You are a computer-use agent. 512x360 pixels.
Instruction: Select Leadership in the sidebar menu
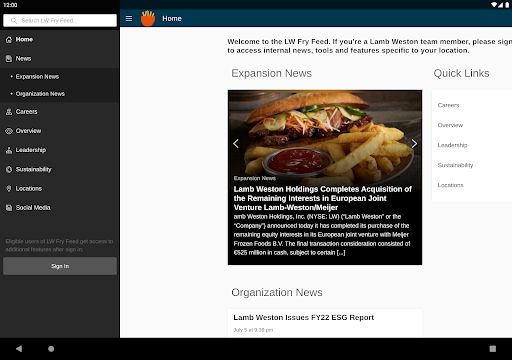(60, 150)
